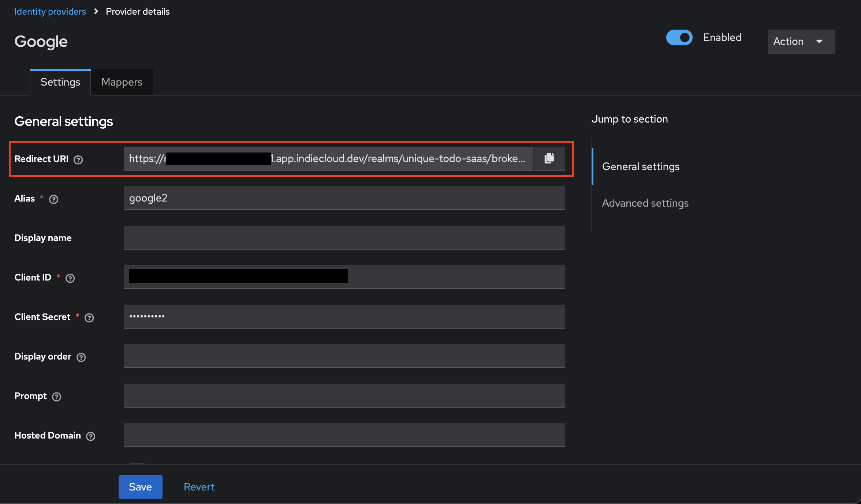The width and height of the screenshot is (861, 504).
Task: Click the Google page title
Action: point(41,42)
